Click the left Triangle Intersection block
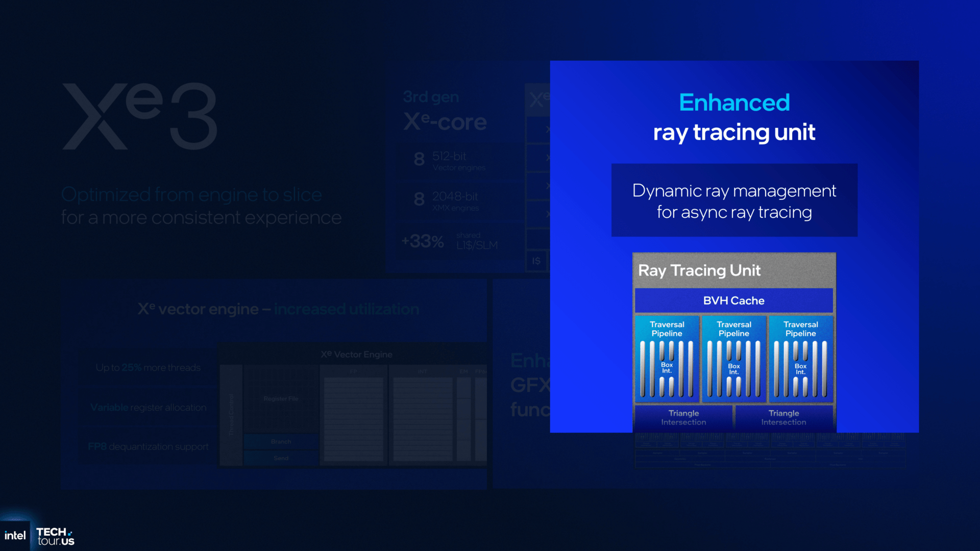 (683, 417)
